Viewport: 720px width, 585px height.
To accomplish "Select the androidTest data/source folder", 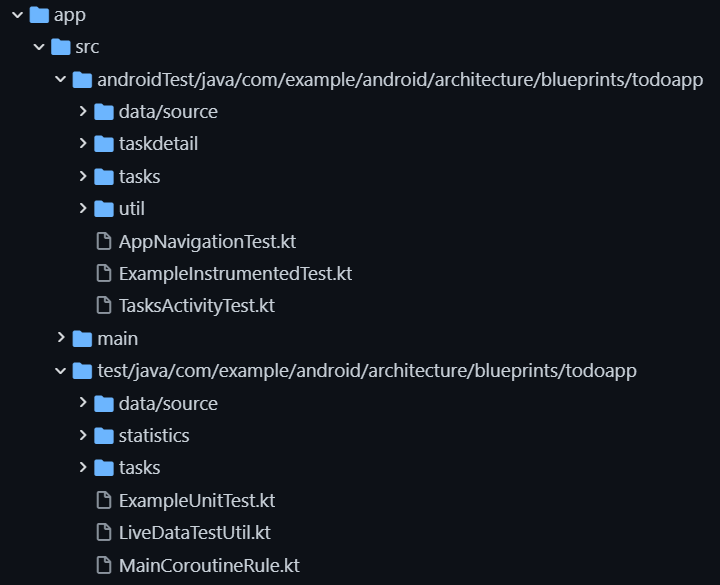I will click(168, 111).
